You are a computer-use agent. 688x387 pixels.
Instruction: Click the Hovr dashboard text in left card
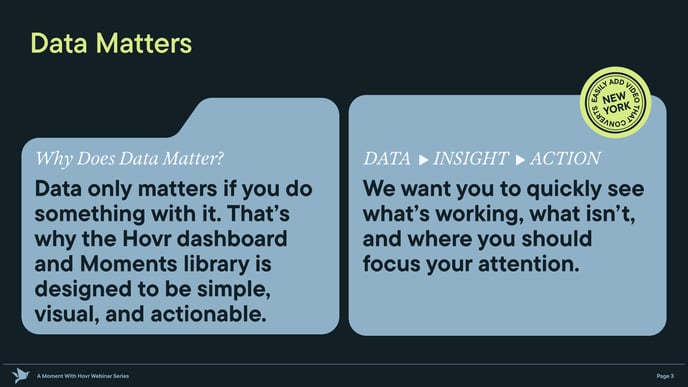[204, 239]
